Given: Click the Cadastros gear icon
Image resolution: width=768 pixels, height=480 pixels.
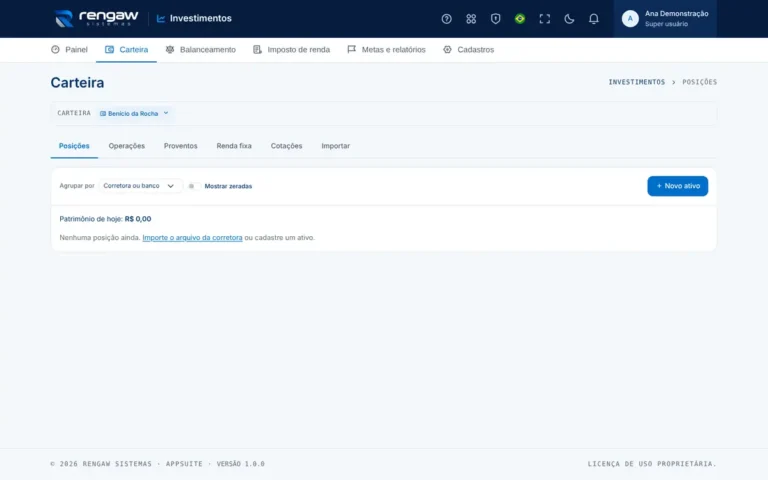Looking at the screenshot, I should pyautogui.click(x=447, y=49).
